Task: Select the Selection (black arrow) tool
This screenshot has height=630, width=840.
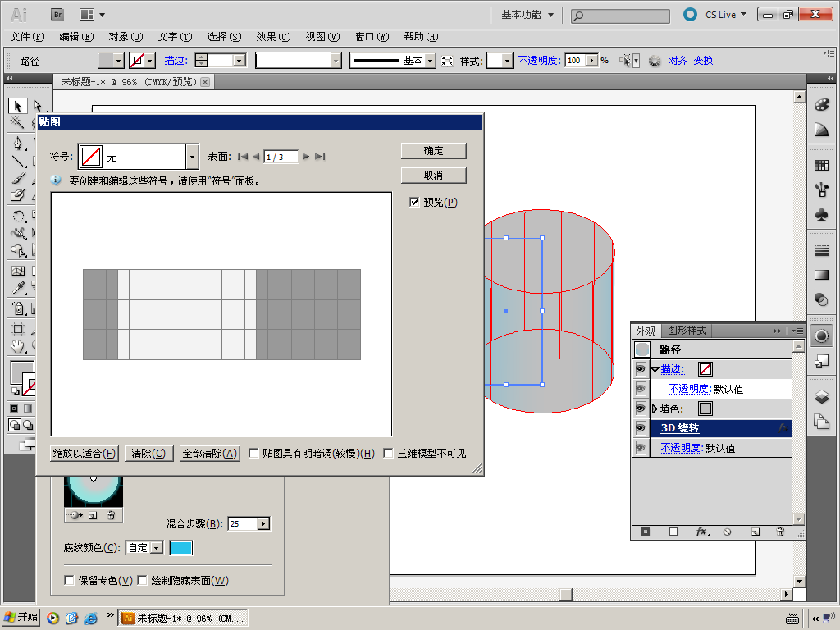Action: (x=18, y=106)
